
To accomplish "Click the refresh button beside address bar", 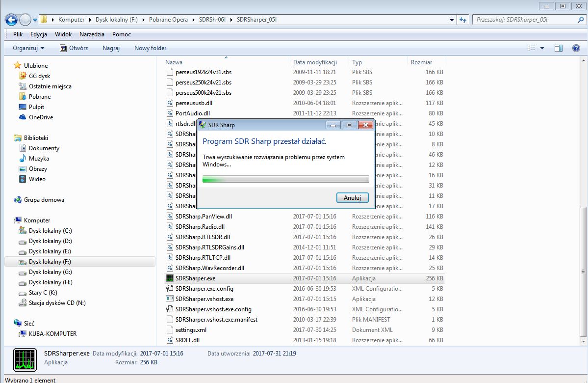I will coord(463,20).
